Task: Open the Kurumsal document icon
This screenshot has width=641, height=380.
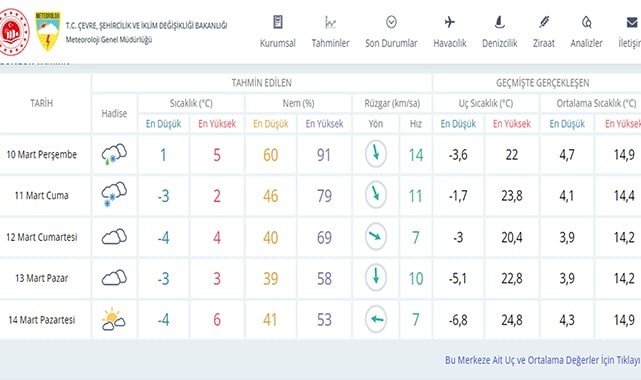Action: click(x=278, y=22)
